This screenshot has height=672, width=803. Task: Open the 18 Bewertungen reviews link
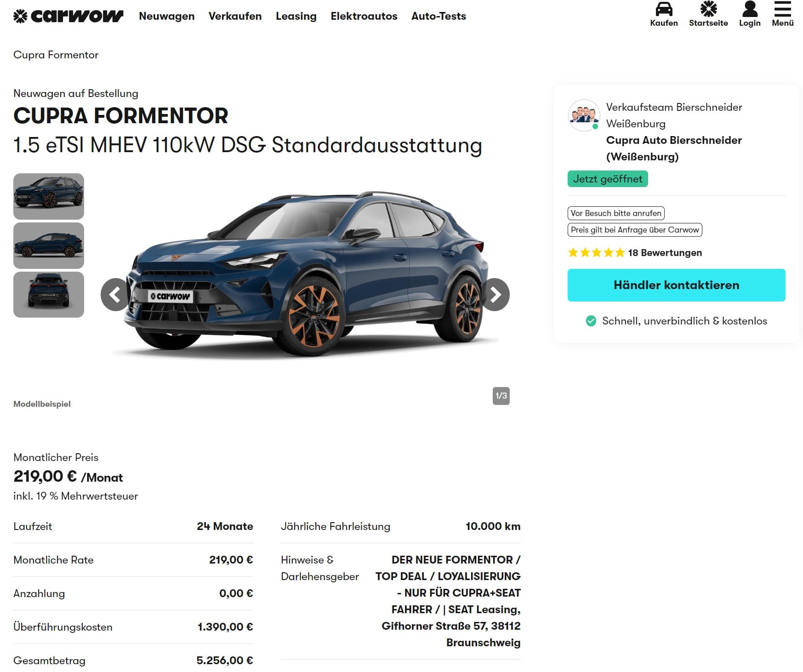pos(665,253)
